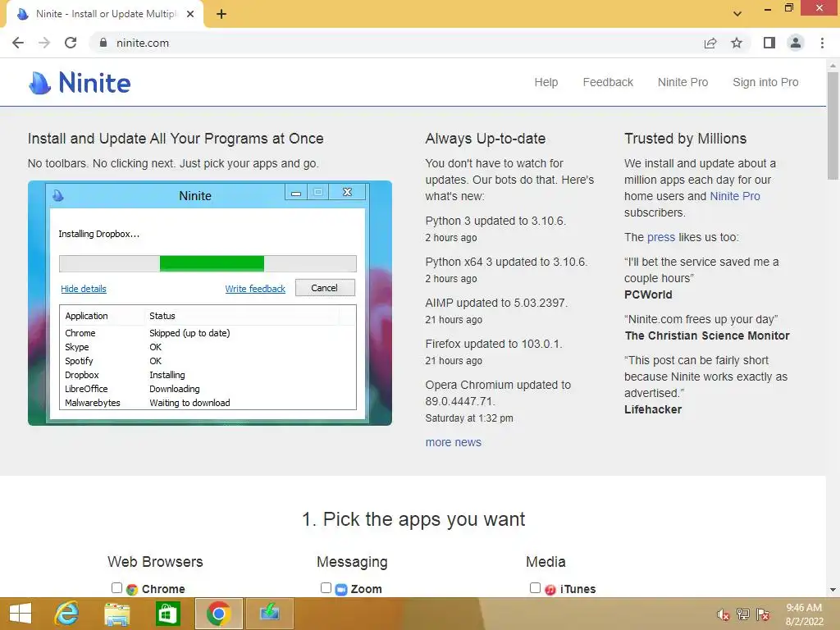
Task: Launch Internet Explorer from the taskbar
Action: tap(66, 614)
